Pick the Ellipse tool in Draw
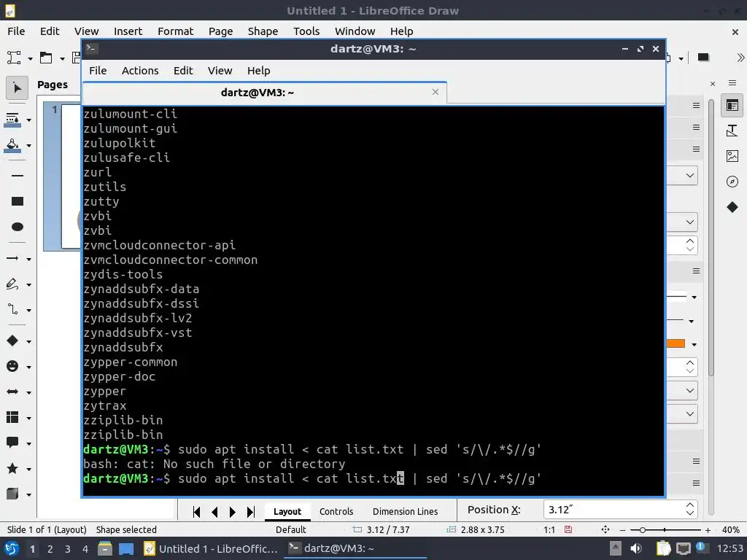Viewport: 747px width, 560px height. 18,227
